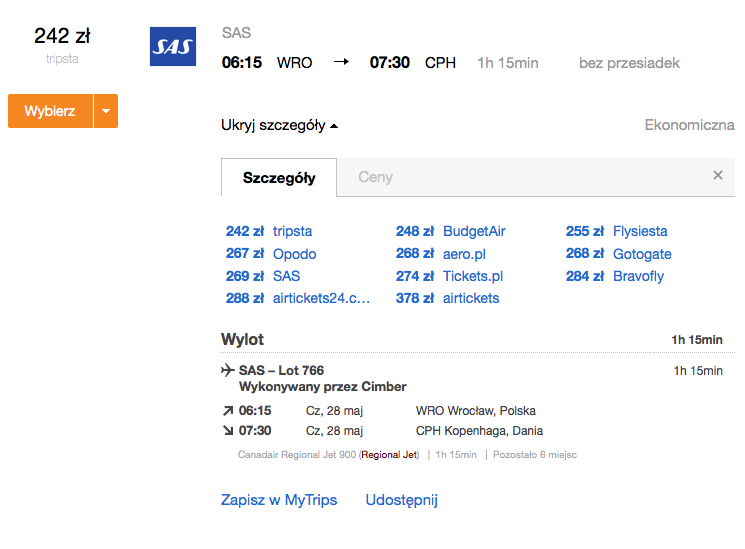Viewport: 745px width, 549px height.
Task: Open the 284 zł Bravofly offer
Action: point(614,276)
